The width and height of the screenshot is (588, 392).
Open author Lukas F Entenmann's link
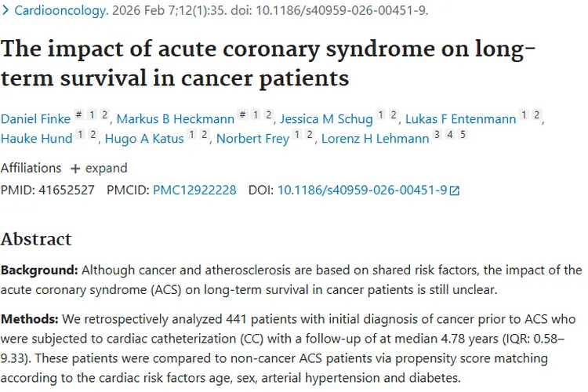pos(460,119)
